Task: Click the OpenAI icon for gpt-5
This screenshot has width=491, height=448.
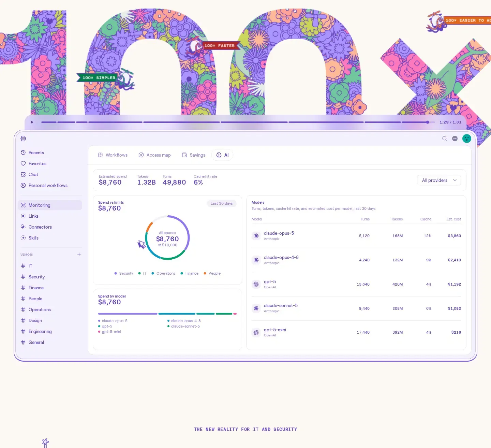Action: [x=256, y=284]
